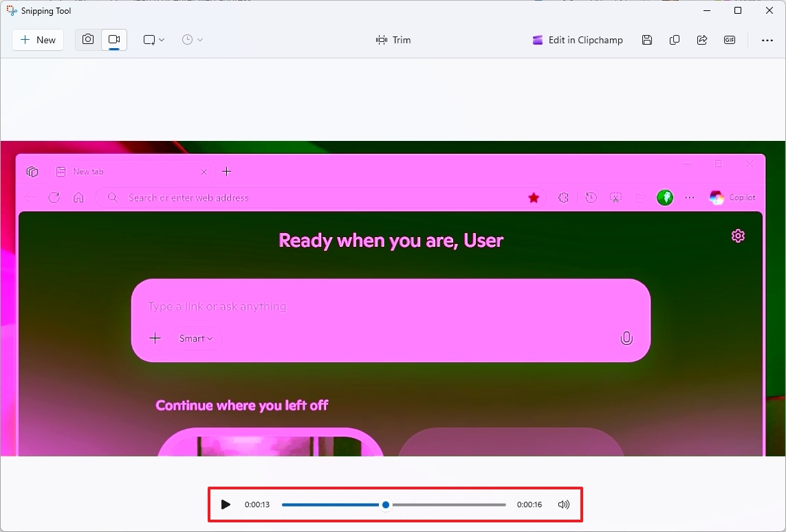Click the settings gear on the recorded page
786x532 pixels.
(x=738, y=236)
